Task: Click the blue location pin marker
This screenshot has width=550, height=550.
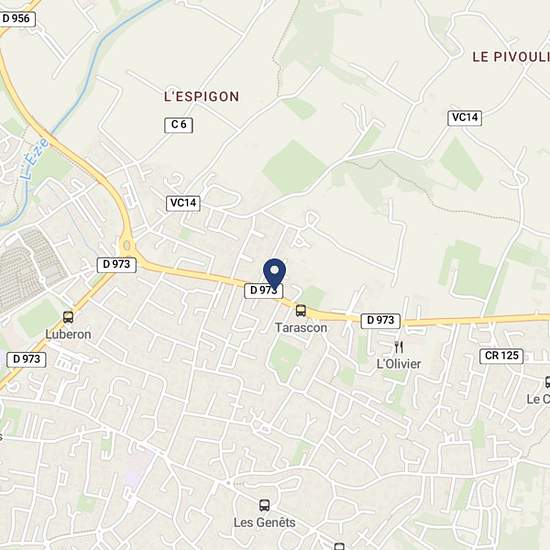Action: pyautogui.click(x=274, y=274)
